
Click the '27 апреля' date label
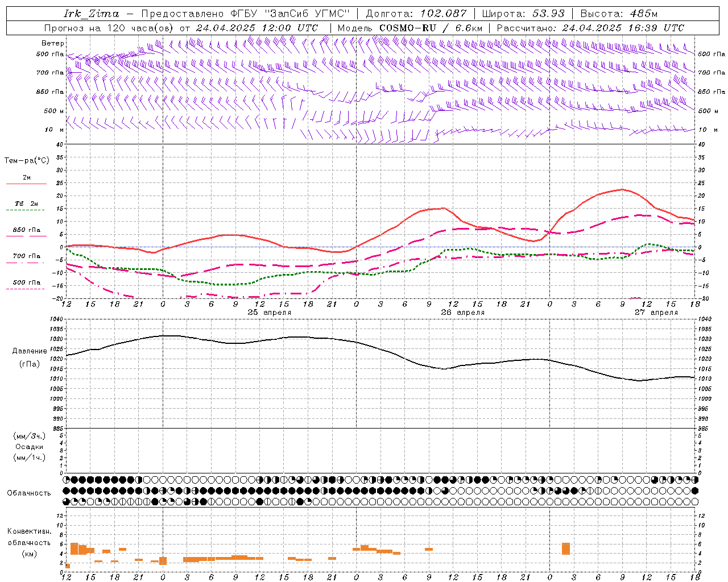coord(656,313)
